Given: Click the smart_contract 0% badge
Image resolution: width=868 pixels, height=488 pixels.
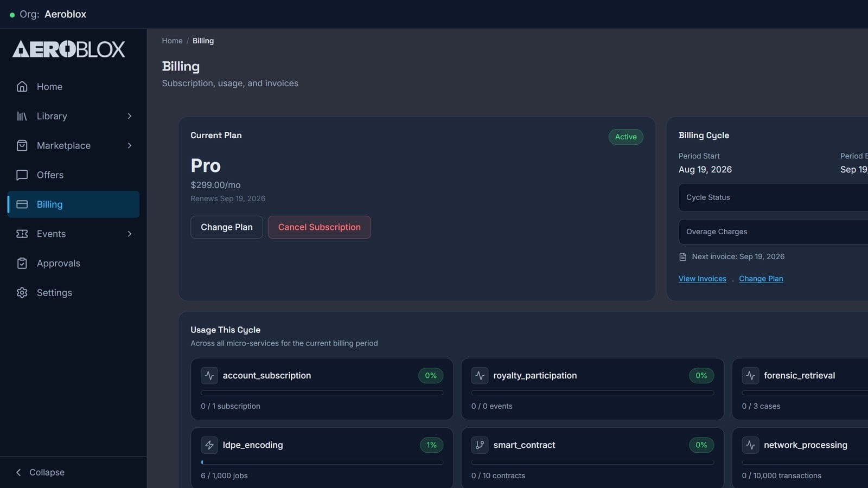Looking at the screenshot, I should pos(701,445).
